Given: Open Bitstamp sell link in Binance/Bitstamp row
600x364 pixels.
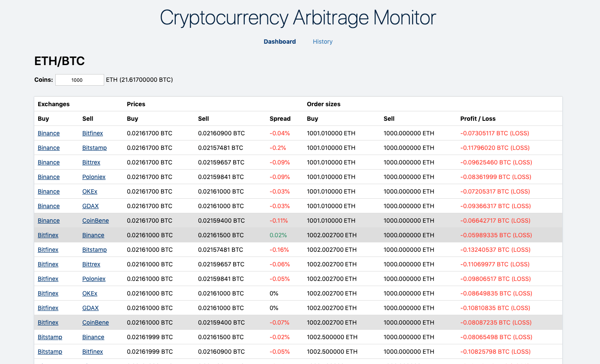Looking at the screenshot, I should coord(94,148).
